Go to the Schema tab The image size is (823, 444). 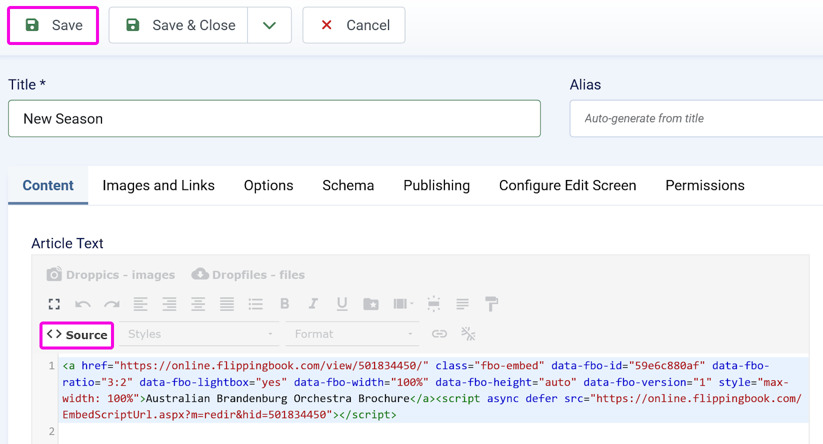click(x=348, y=185)
